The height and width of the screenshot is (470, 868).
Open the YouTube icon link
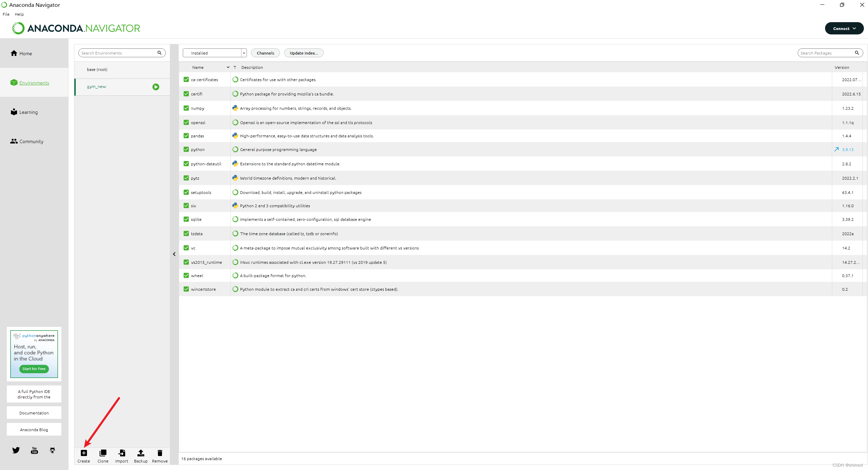click(34, 450)
